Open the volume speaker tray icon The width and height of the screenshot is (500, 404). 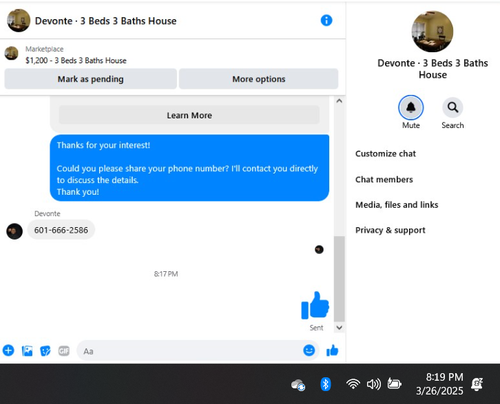coord(374,384)
